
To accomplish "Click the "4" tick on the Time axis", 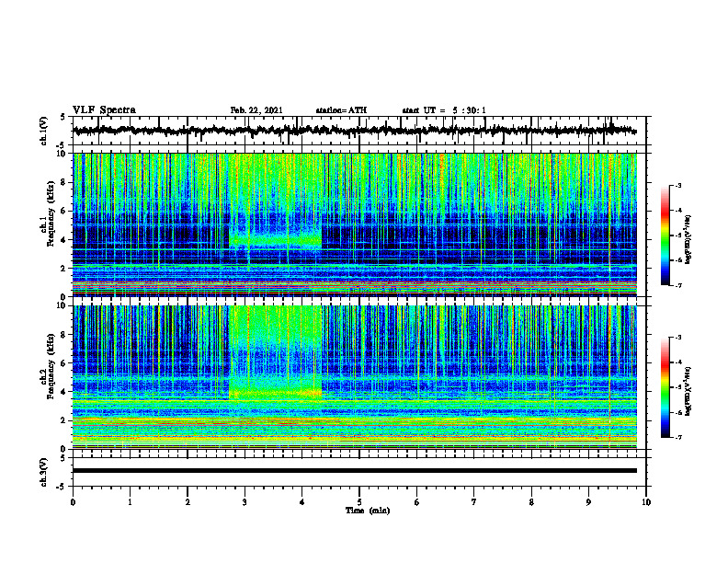I will tap(302, 502).
